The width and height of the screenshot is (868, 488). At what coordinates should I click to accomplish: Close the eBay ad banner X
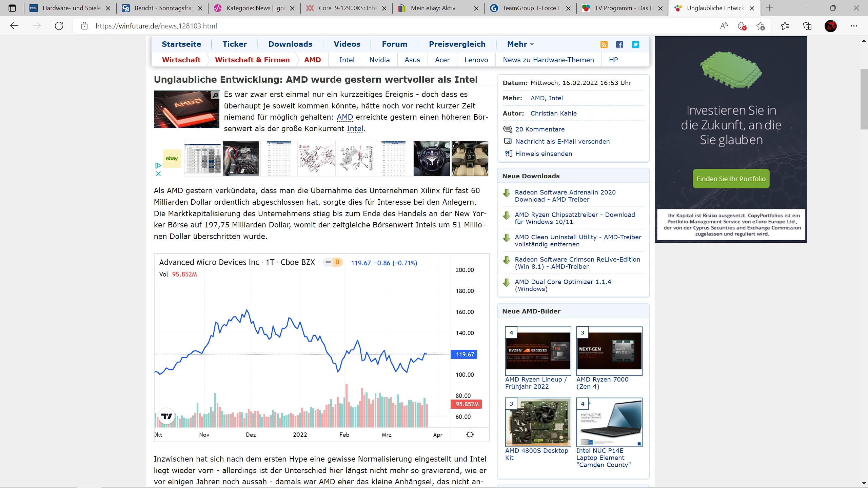point(158,174)
